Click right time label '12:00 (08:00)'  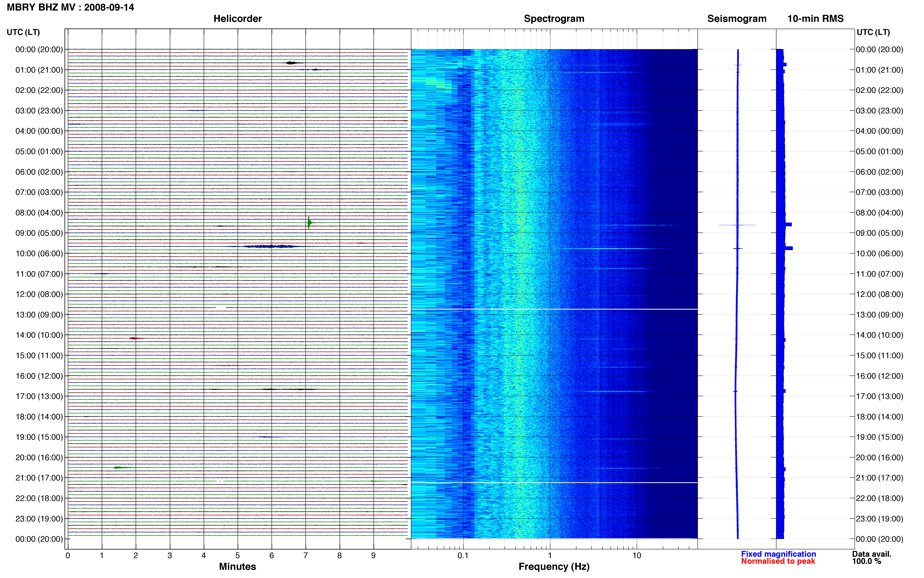(x=879, y=294)
